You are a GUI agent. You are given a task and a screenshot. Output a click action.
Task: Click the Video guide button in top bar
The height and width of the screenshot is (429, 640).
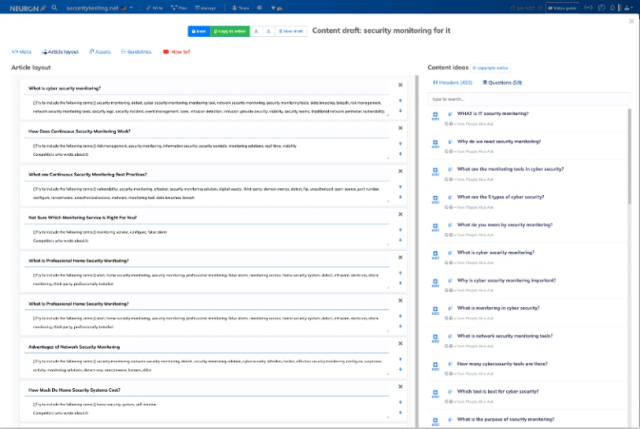pos(562,8)
